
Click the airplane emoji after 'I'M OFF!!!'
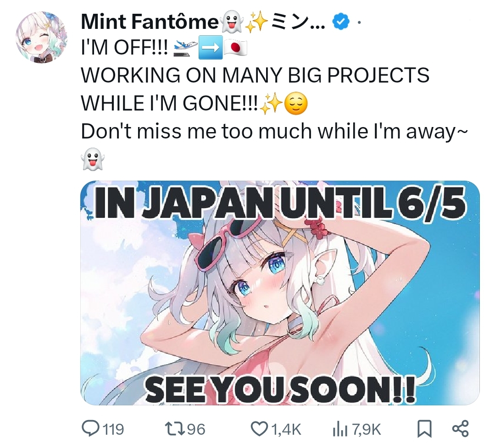click(186, 48)
